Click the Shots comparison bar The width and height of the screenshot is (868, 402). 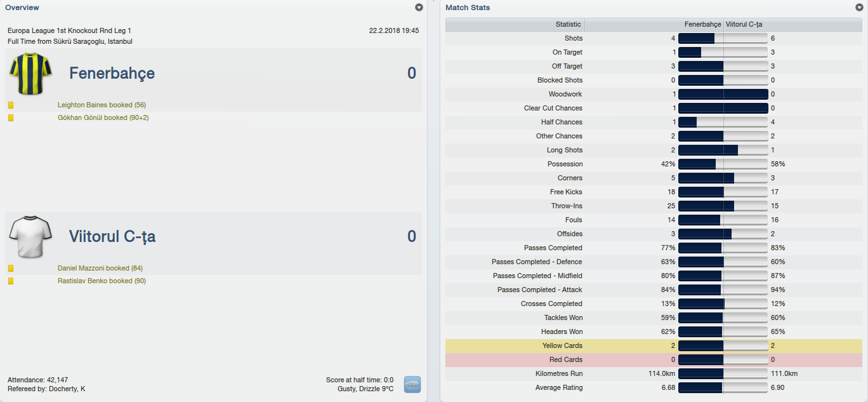(x=723, y=38)
